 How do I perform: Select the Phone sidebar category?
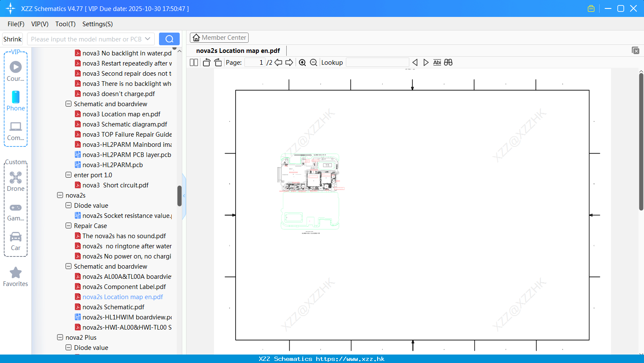[x=16, y=101]
